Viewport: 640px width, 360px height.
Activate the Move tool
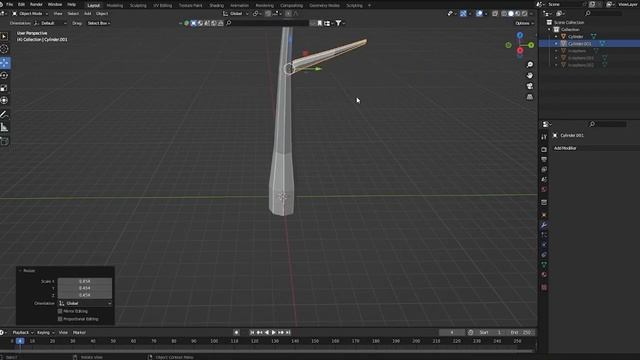coord(4,62)
